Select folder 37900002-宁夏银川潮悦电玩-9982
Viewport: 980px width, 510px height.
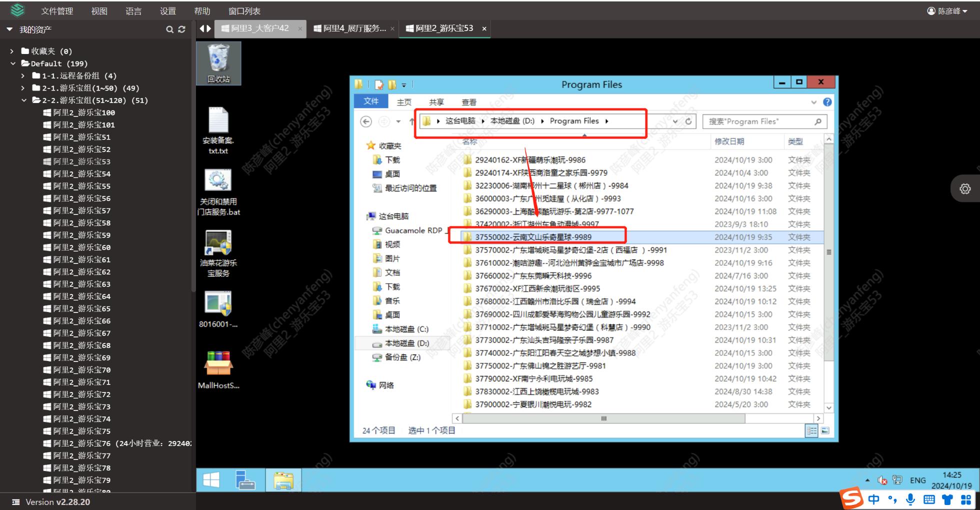533,404
